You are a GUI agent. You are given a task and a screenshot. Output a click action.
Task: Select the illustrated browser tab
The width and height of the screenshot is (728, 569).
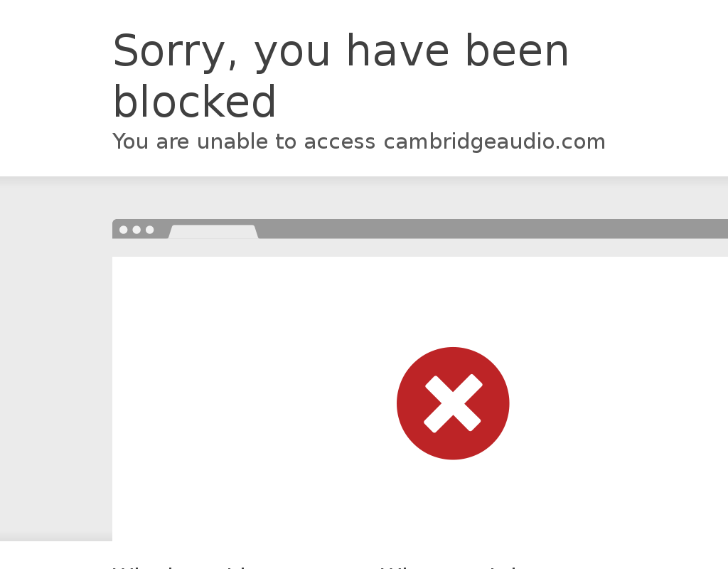tap(213, 231)
